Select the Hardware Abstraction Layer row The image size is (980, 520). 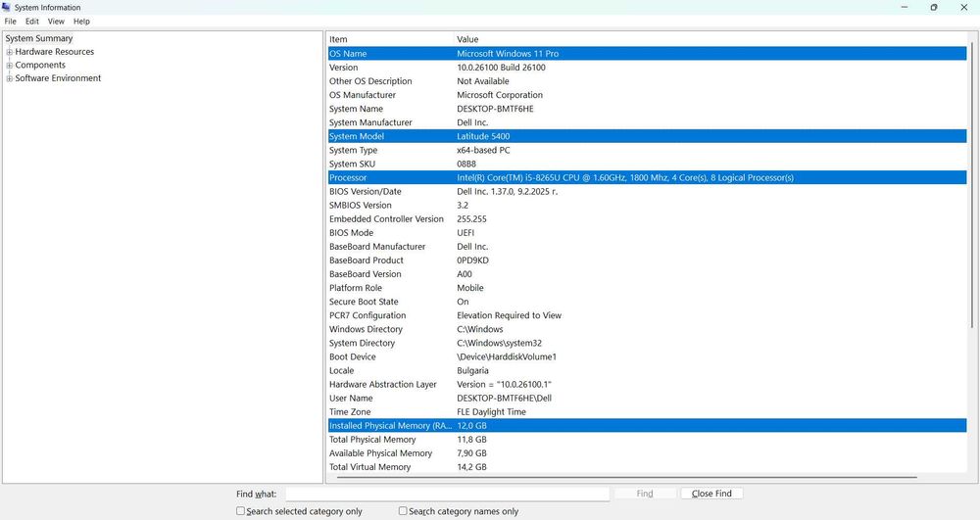pyautogui.click(x=648, y=385)
